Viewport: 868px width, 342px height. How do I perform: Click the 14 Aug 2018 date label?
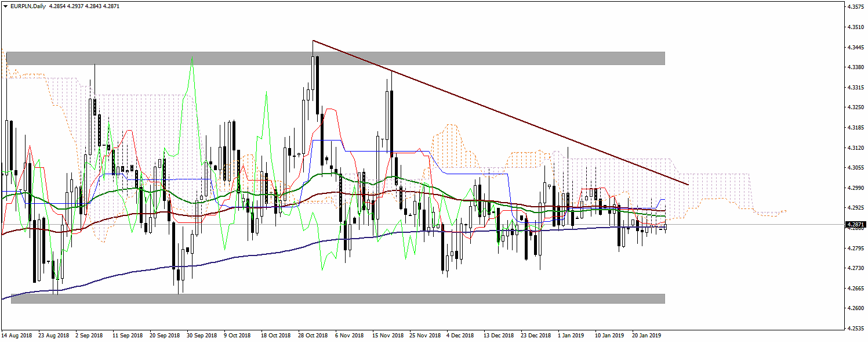click(17, 336)
